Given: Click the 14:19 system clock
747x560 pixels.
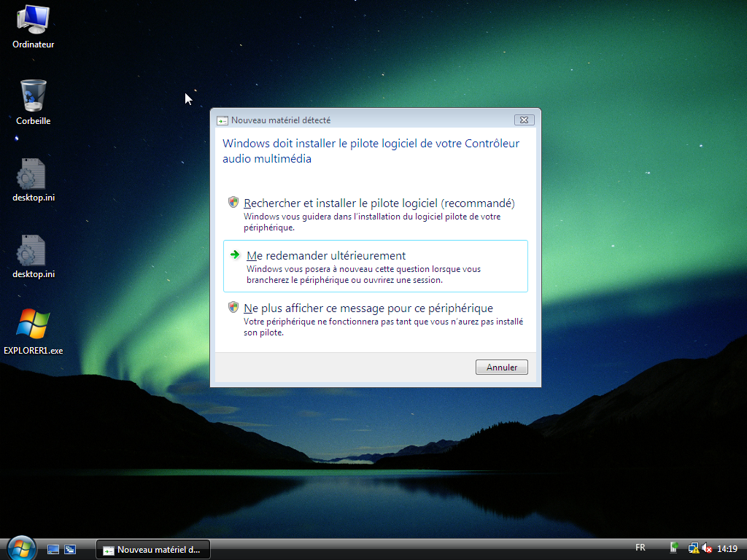Looking at the screenshot, I should (x=727, y=548).
